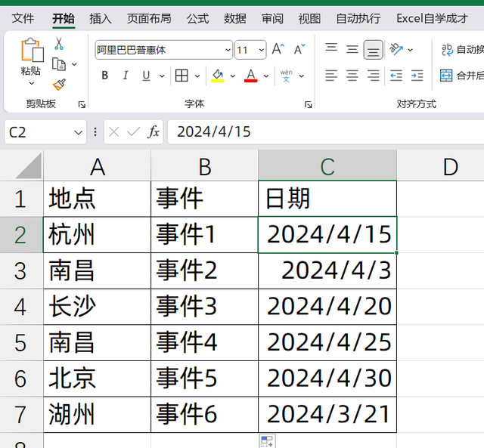The width and height of the screenshot is (484, 448).
Task: Click the text orientation icon
Action: tap(396, 49)
